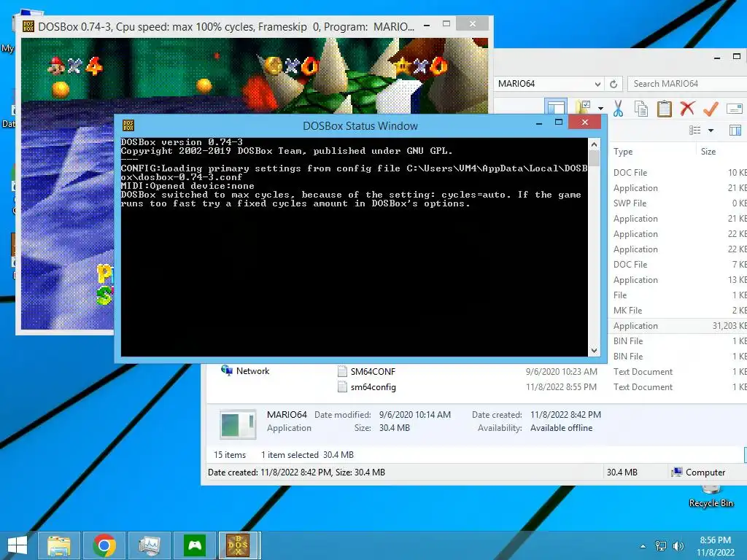The width and height of the screenshot is (747, 560).
Task: Toggle the details pane icon
Action: point(735,130)
